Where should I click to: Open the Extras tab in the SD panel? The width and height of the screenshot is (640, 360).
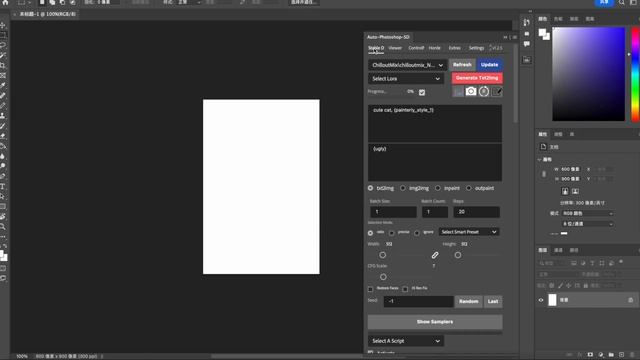(x=455, y=48)
